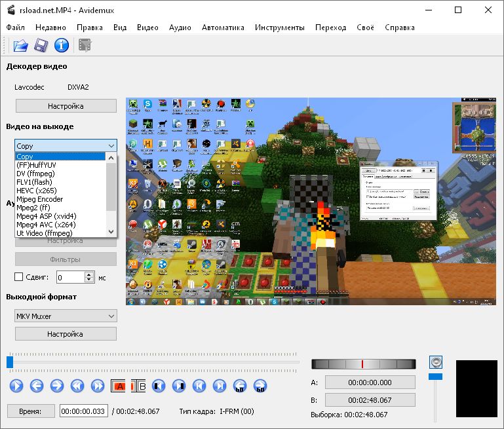
Task: Go to the previous frame arrow
Action: pos(37,386)
